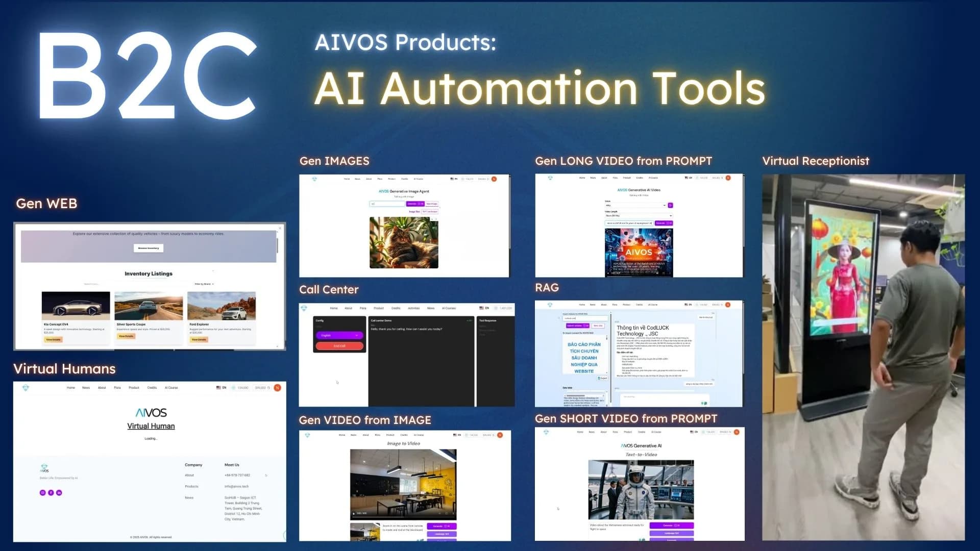Viewport: 980px width, 551px height.
Task: Click Export button in RAG panel
Action: point(603,378)
